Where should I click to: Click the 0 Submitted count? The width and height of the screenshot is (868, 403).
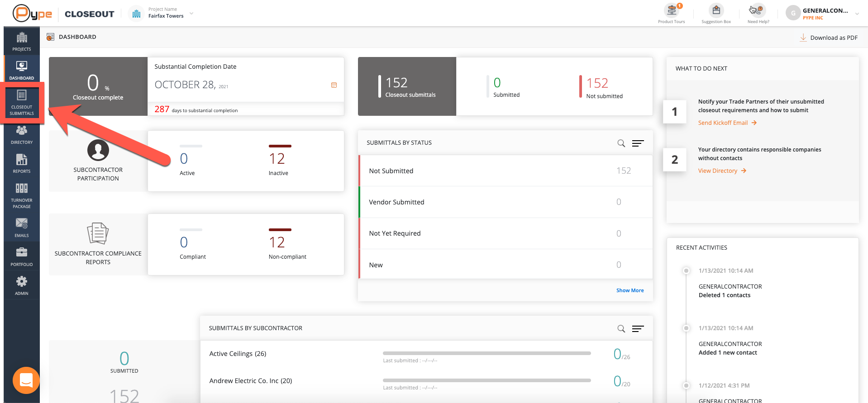coord(497,83)
